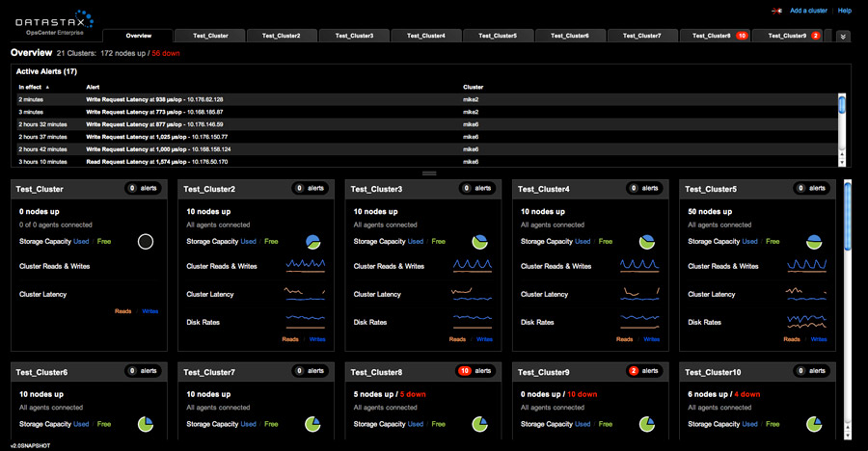The width and height of the screenshot is (868, 451).
Task: Click the Test_Cluster8 storage pie chart
Action: (480, 424)
